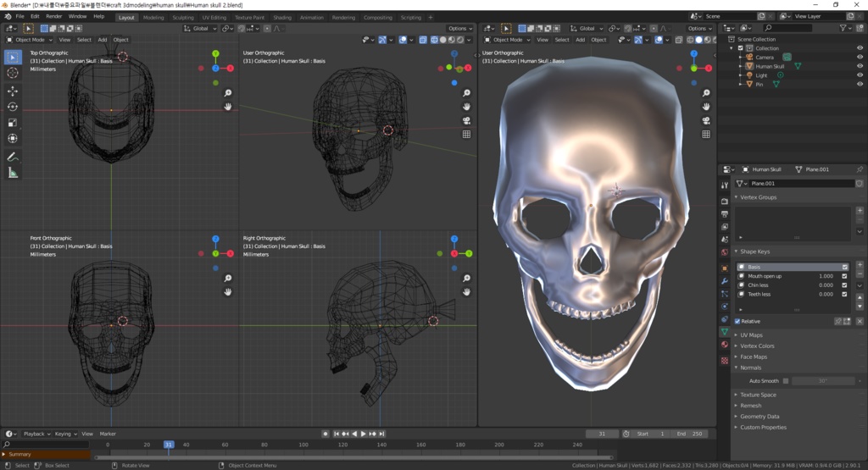Toggle the Relative shape keys checkbox
868x470 pixels.
point(737,321)
